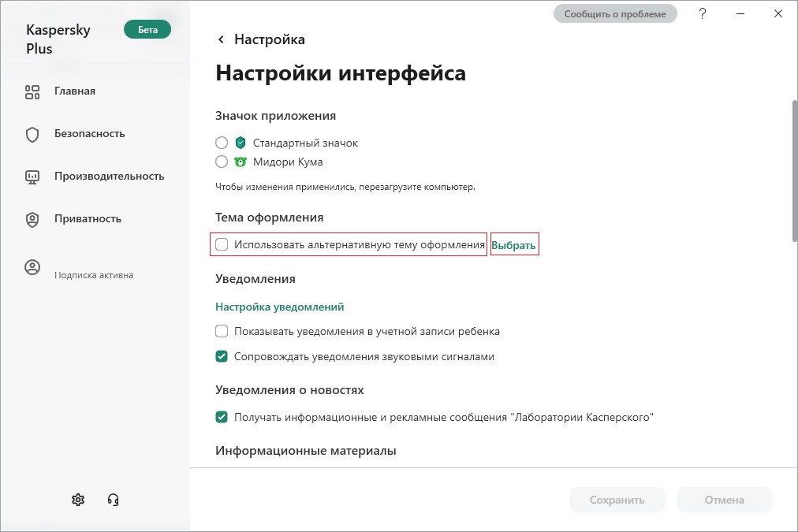Click the Настройка breadcrumb text
The width and height of the screenshot is (798, 532).
click(269, 39)
